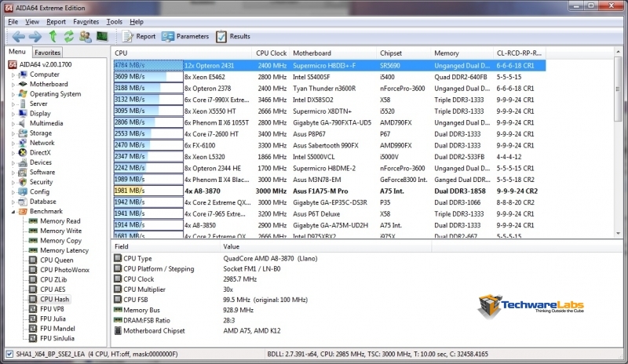Click the Security shield tree icon
Screen dimensions: 628x364
tap(23, 182)
